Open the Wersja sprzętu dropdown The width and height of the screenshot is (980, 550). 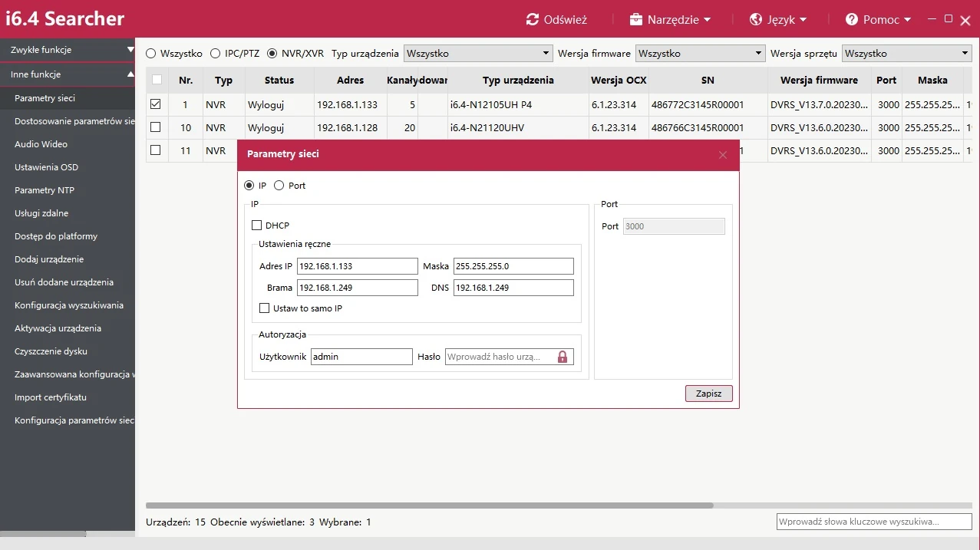tap(965, 53)
